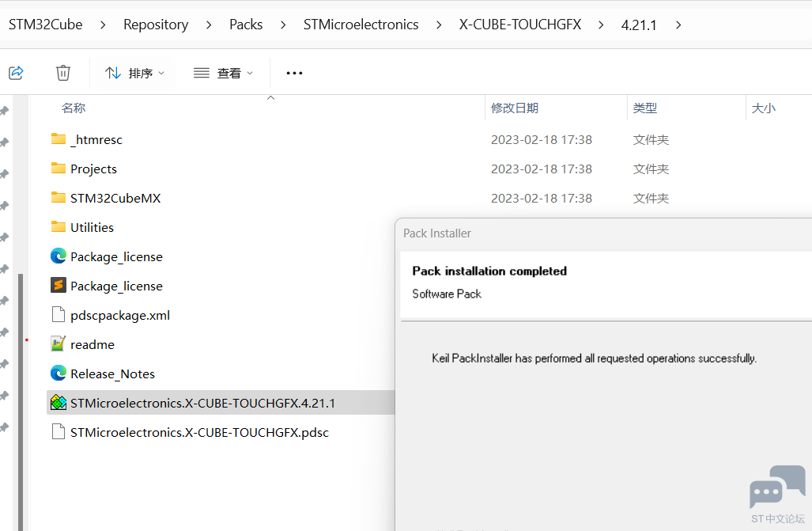Click the Pack Installer dialog title
Image resolution: width=812 pixels, height=531 pixels.
[437, 233]
